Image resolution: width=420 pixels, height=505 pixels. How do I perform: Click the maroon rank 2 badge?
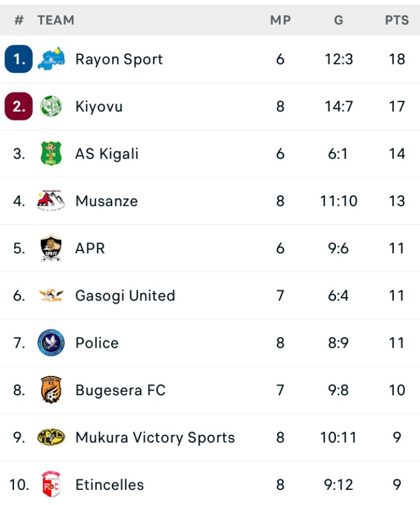pyautogui.click(x=18, y=106)
